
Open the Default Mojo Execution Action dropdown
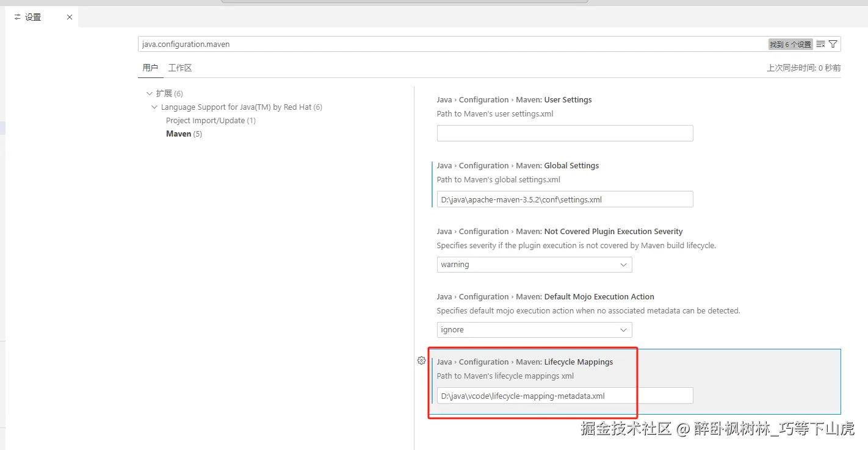coord(535,330)
